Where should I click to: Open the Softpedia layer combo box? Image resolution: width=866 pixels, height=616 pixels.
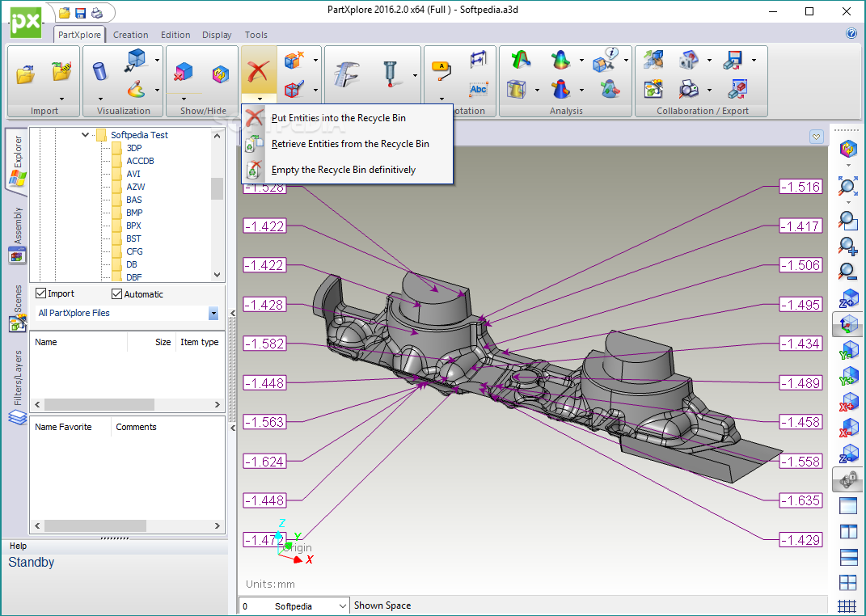pos(294,606)
